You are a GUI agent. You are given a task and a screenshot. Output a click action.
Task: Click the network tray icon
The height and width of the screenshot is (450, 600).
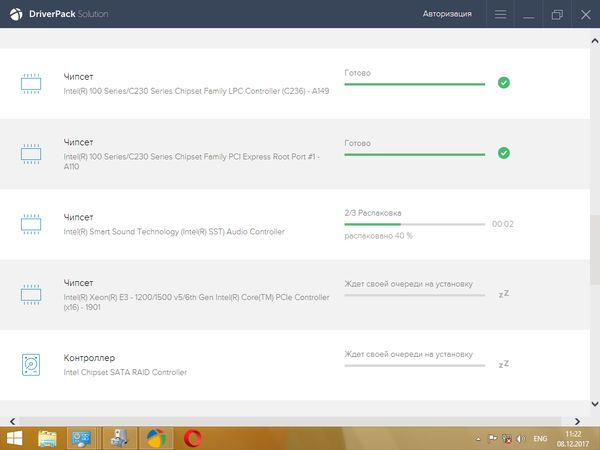point(507,439)
